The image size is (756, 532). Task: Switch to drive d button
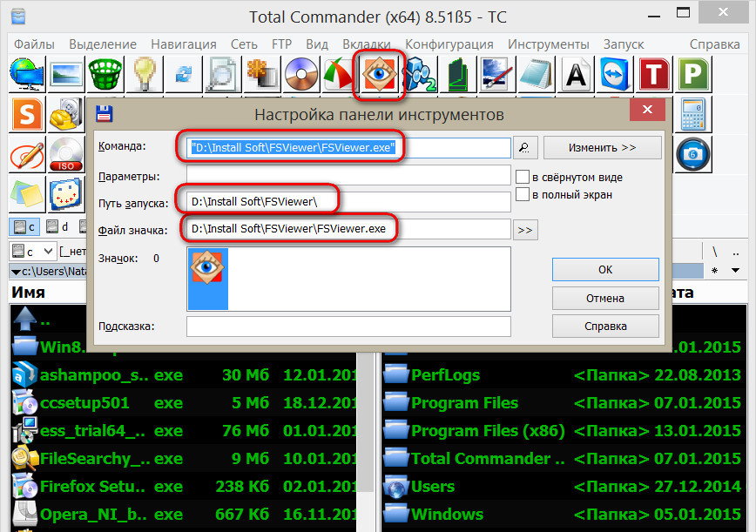57,226
